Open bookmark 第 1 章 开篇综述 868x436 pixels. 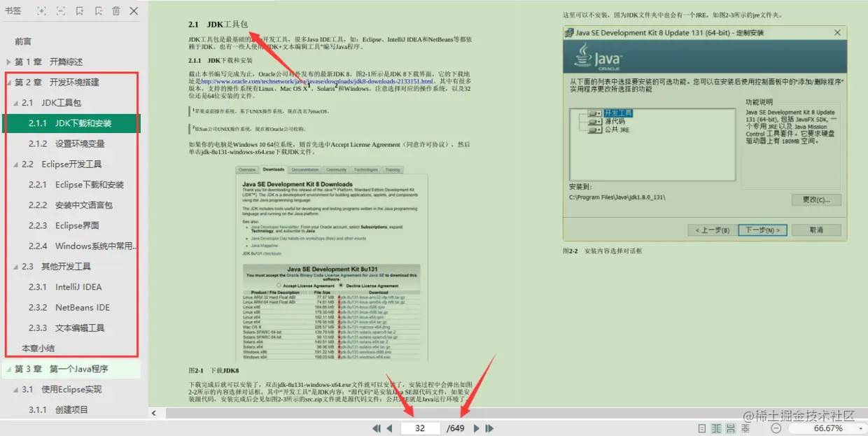click(x=48, y=62)
